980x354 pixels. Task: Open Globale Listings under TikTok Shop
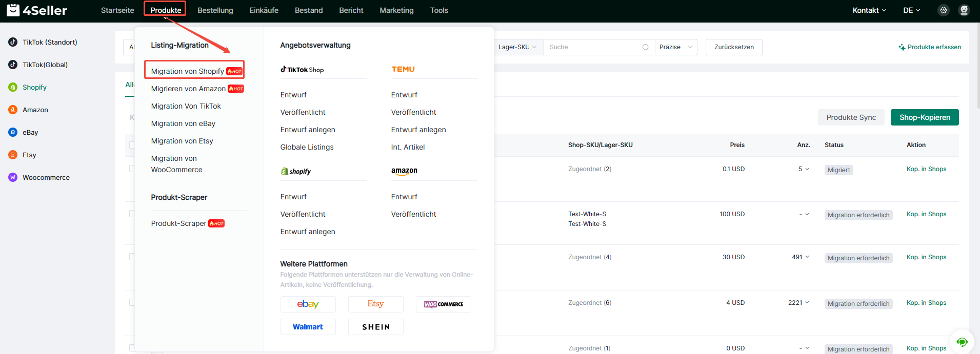307,147
